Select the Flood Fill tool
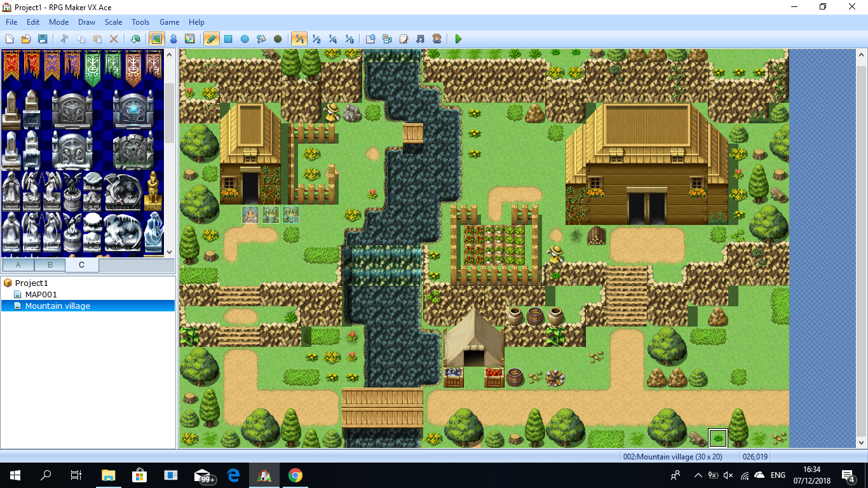The height and width of the screenshot is (488, 868). click(261, 39)
